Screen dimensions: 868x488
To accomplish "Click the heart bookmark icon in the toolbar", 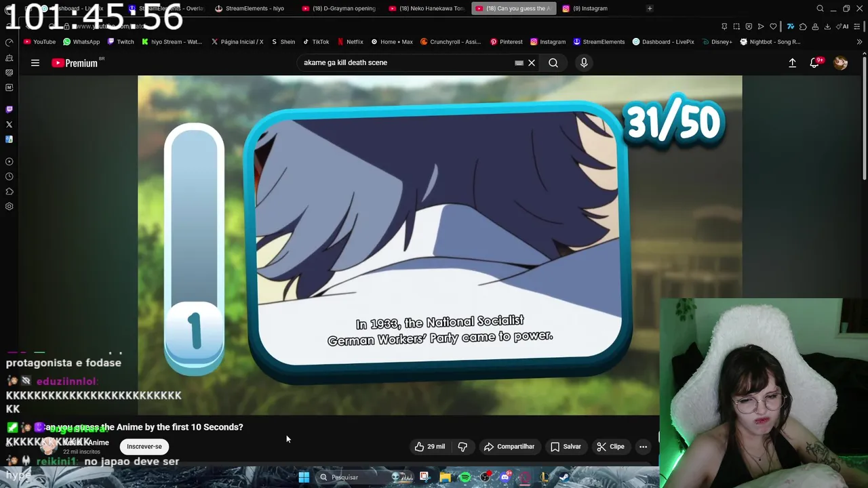I will coord(773,26).
